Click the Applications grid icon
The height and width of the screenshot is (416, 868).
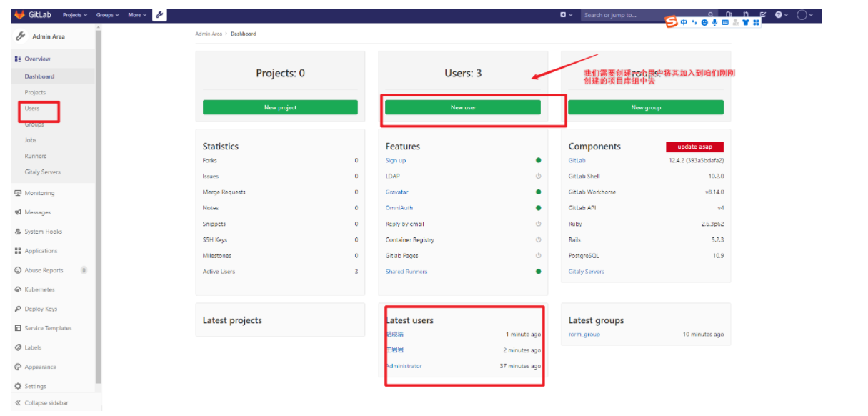(x=18, y=251)
